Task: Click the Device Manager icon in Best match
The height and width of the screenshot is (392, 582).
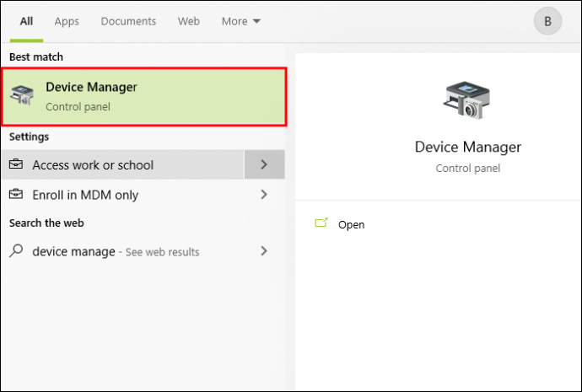Action: click(22, 95)
